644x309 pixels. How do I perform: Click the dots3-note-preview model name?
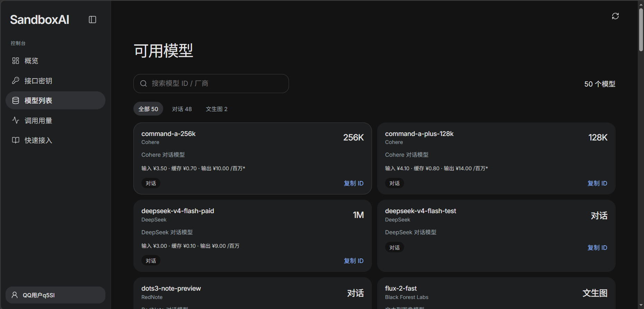(171, 289)
